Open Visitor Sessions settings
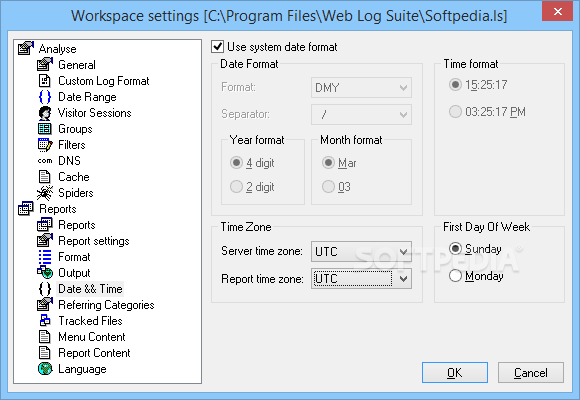This screenshot has width=580, height=400. pos(95,113)
